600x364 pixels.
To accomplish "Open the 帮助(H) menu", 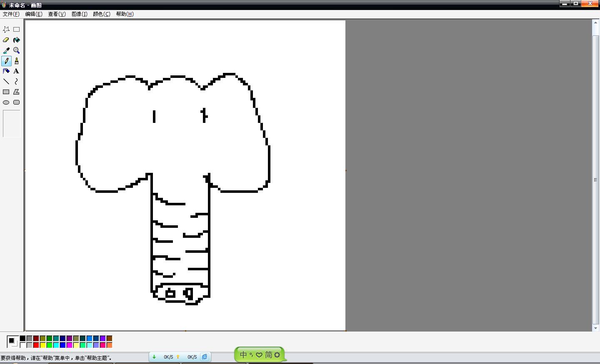I will pos(125,14).
